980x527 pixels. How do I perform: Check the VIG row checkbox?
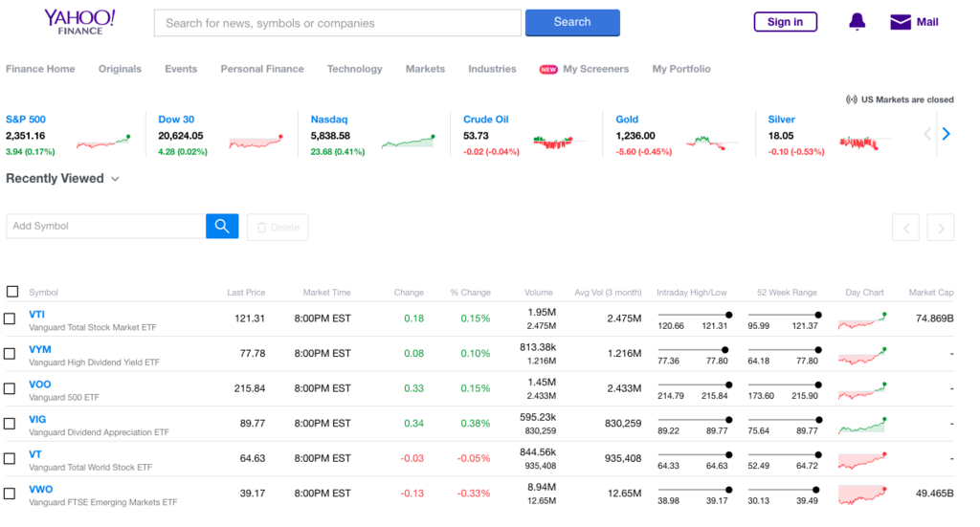point(10,424)
